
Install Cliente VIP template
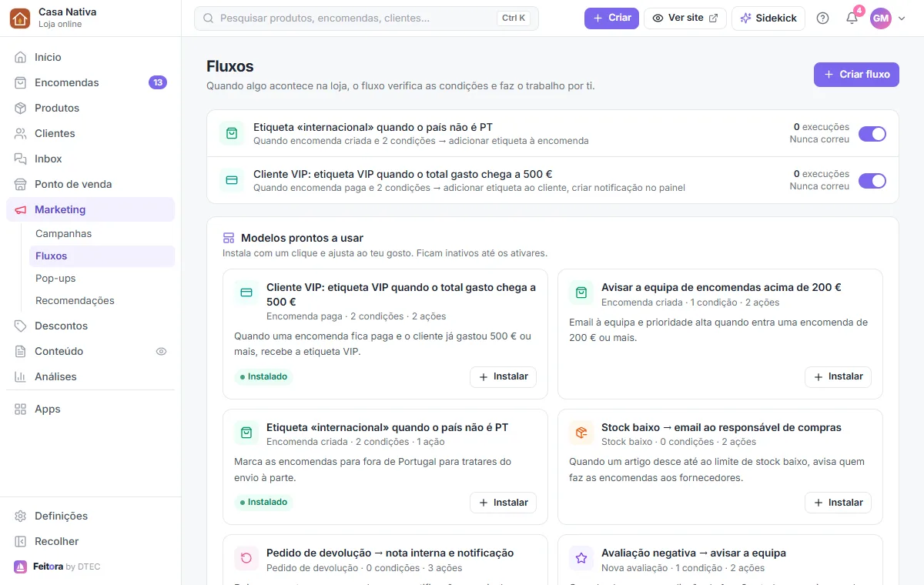[503, 377]
